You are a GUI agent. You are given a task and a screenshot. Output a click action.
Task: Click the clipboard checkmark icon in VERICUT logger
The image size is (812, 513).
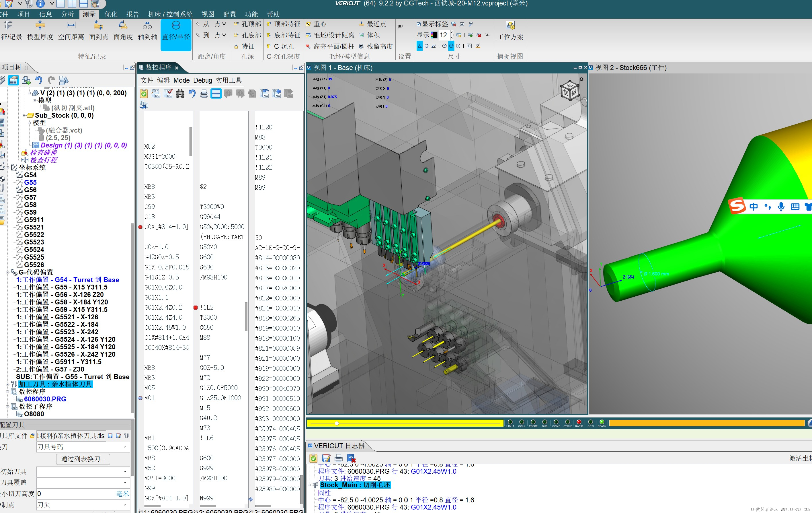(x=313, y=458)
